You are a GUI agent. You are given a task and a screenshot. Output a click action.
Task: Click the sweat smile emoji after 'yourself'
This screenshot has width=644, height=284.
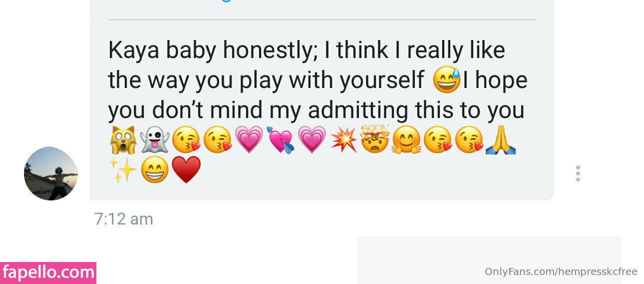point(446,80)
